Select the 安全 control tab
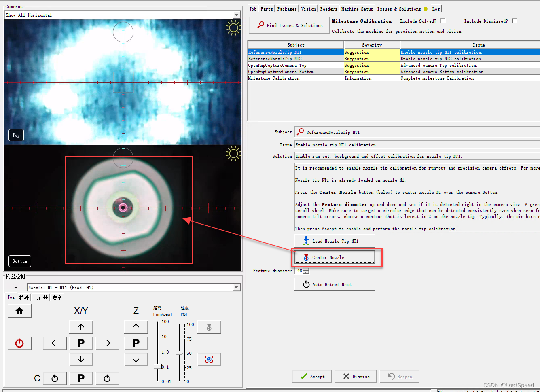This screenshot has height=392, width=540. coord(57,298)
